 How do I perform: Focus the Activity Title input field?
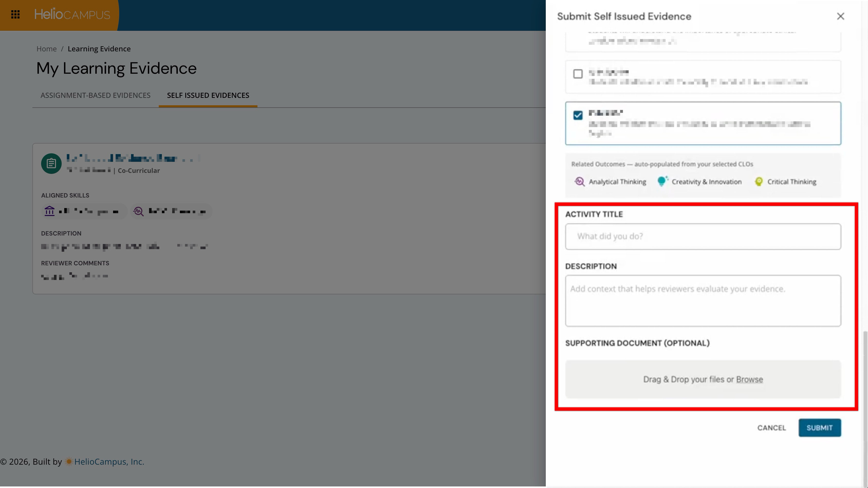point(703,236)
